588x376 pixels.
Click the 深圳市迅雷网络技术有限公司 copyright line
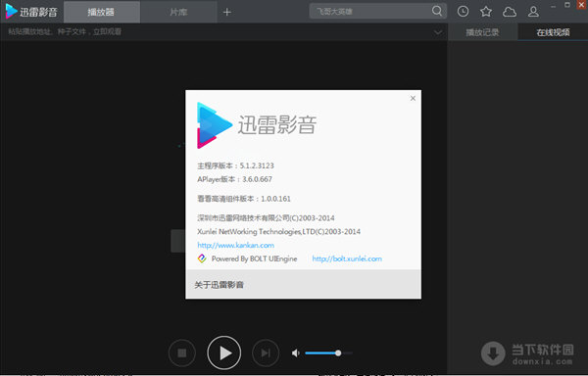point(266,218)
